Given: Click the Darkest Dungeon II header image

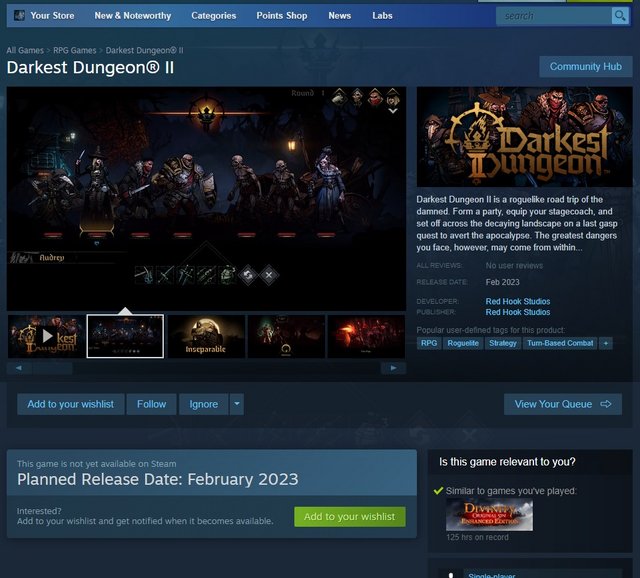Looking at the screenshot, I should pyautogui.click(x=524, y=137).
